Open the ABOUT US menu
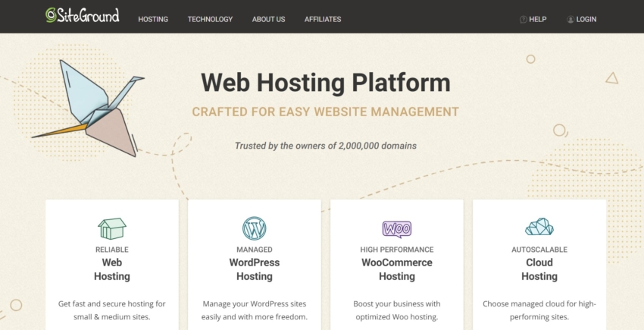The height and width of the screenshot is (330, 644). pos(269,19)
